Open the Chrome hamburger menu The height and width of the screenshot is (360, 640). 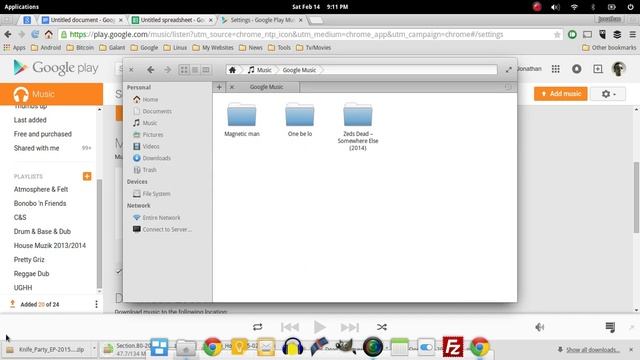coord(632,35)
